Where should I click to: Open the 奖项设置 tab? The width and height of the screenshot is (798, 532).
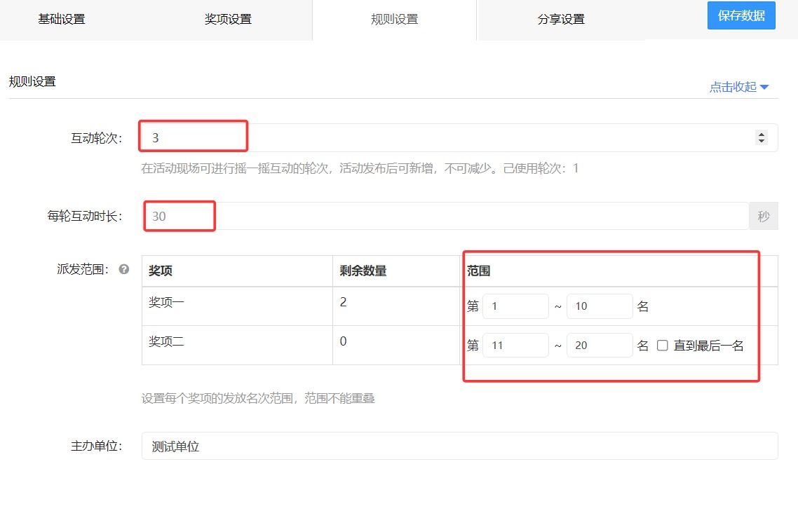pyautogui.click(x=228, y=19)
